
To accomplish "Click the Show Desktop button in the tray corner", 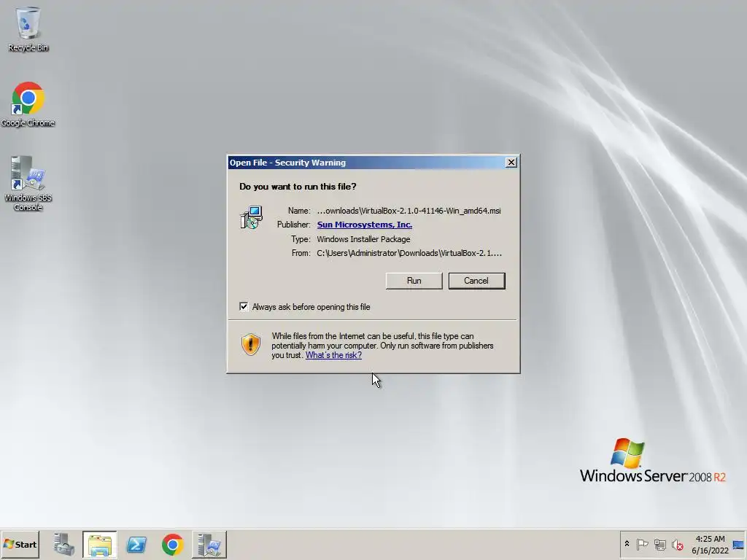I will (739, 544).
